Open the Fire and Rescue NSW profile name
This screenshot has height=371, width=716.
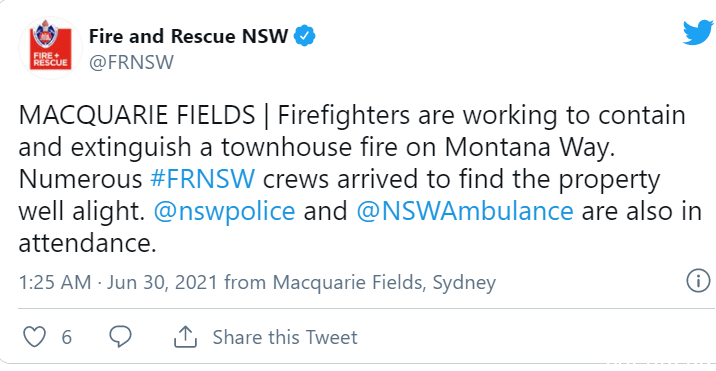pos(189,36)
